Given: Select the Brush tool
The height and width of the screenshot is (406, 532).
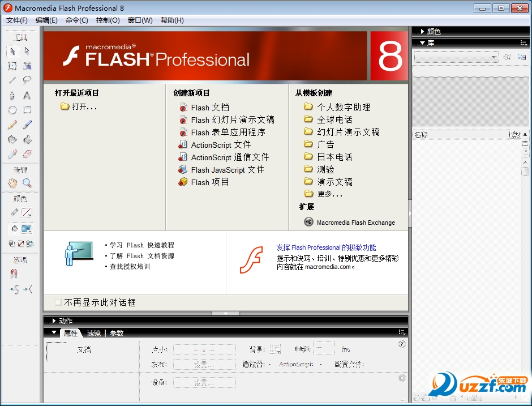Looking at the screenshot, I should tap(27, 125).
